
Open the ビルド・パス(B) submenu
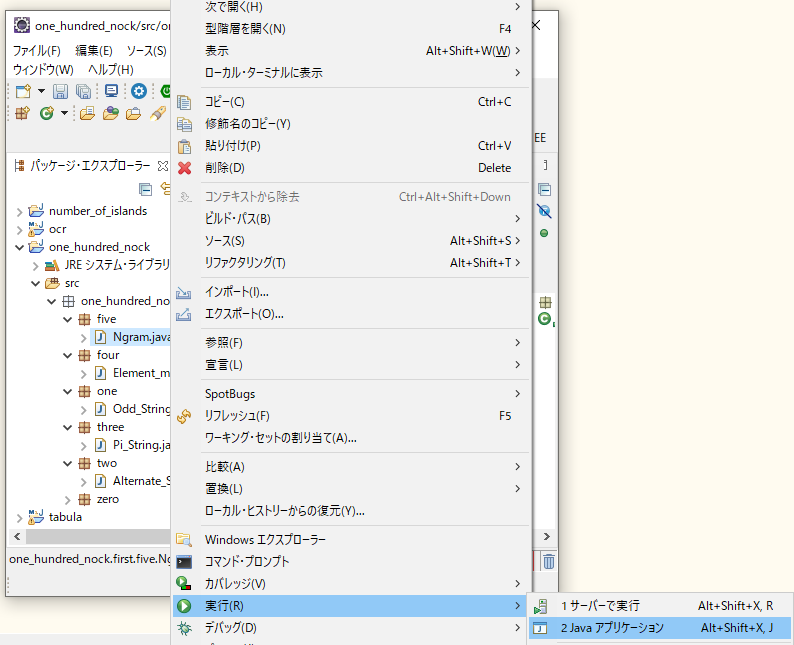352,219
